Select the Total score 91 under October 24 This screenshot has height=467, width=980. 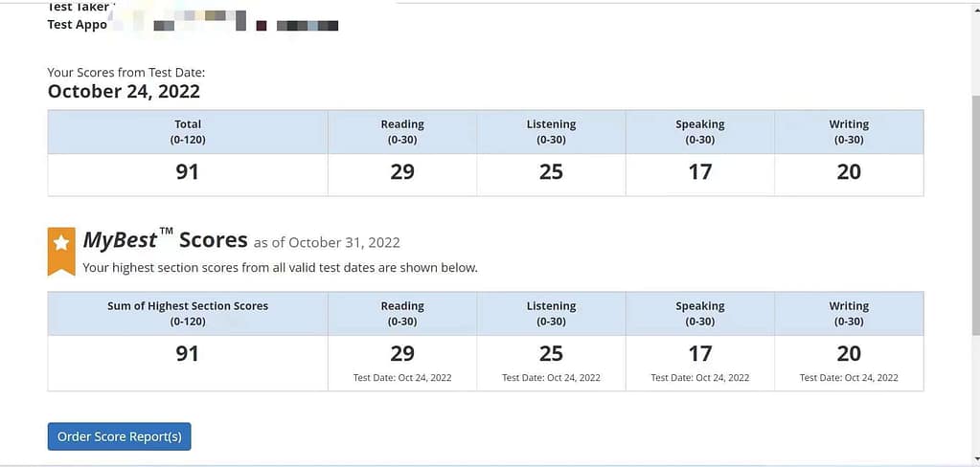click(188, 172)
